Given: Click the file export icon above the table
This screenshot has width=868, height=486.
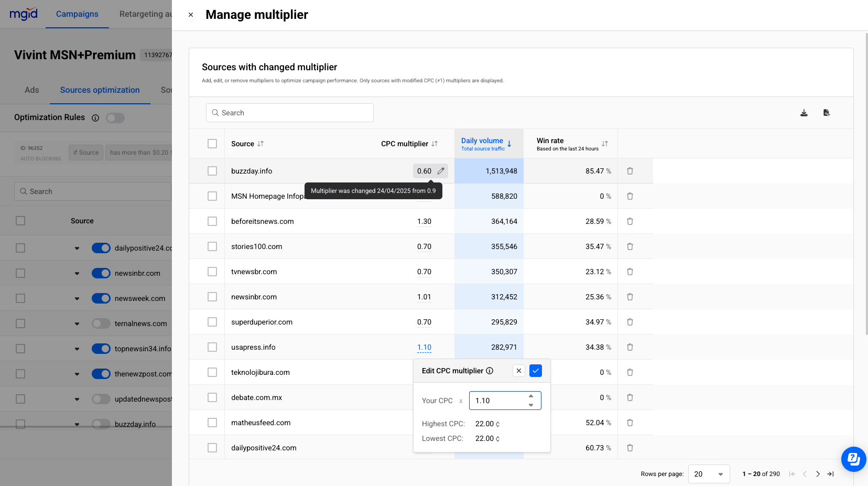Looking at the screenshot, I should click(x=827, y=113).
